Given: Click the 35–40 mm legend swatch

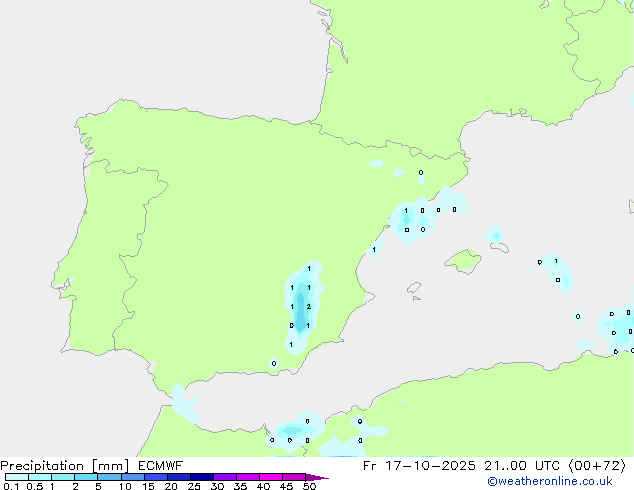Looking at the screenshot, I should pos(248,477).
